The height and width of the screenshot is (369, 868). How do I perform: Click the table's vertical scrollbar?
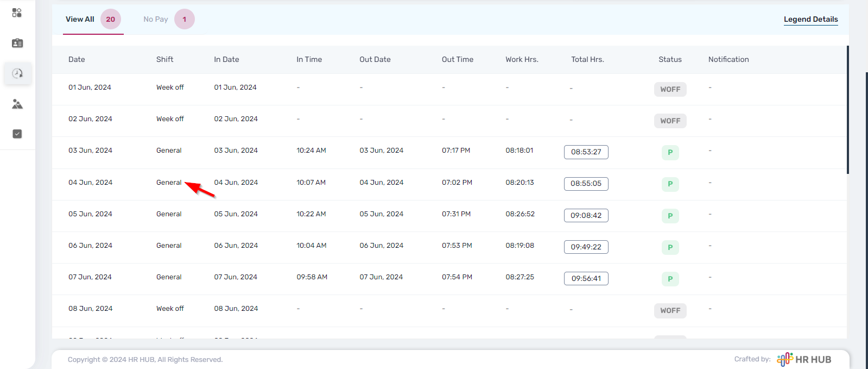[847, 109]
